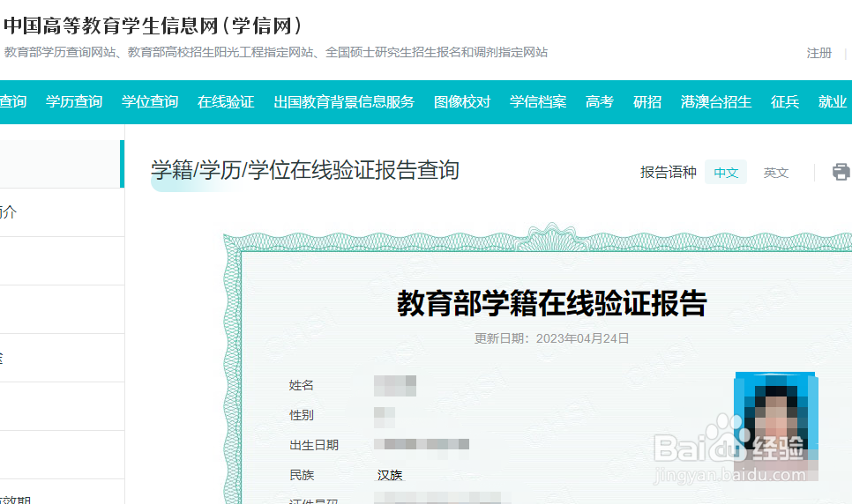Click the 性别 field label
Image resolution: width=852 pixels, height=504 pixels.
point(301,415)
